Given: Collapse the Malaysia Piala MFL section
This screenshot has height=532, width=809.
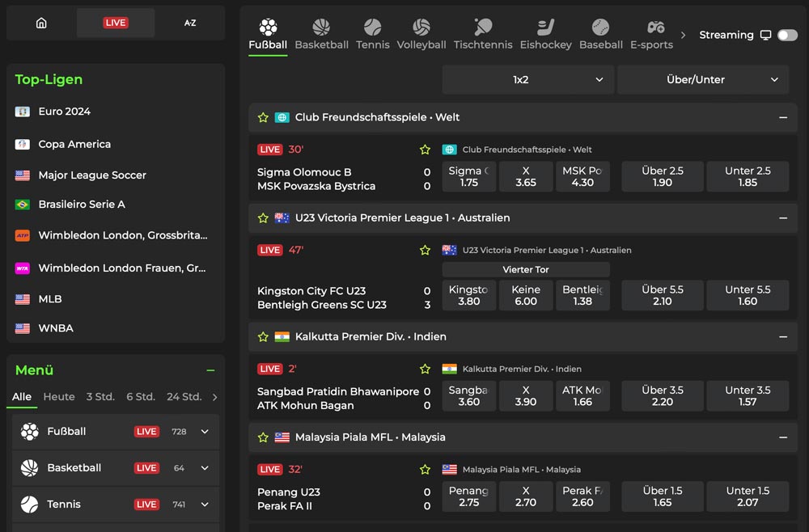Looking at the screenshot, I should 782,437.
